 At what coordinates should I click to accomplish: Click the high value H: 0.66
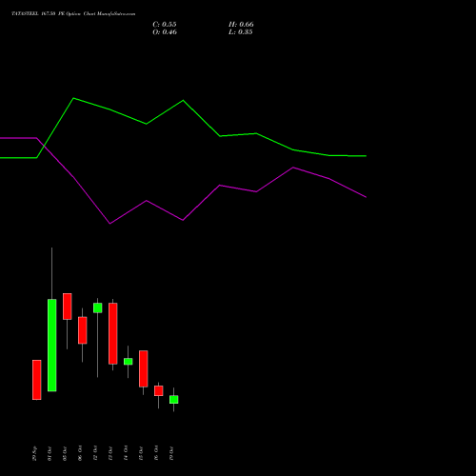[241, 25]
